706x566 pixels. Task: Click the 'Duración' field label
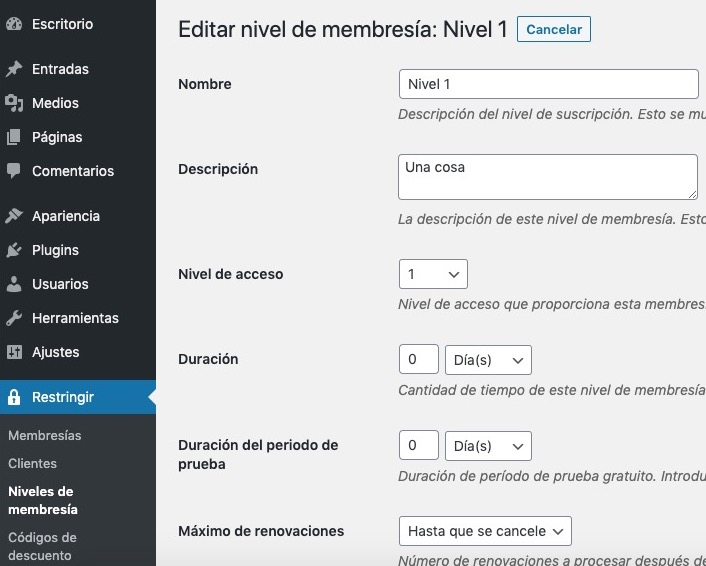[x=208, y=359]
